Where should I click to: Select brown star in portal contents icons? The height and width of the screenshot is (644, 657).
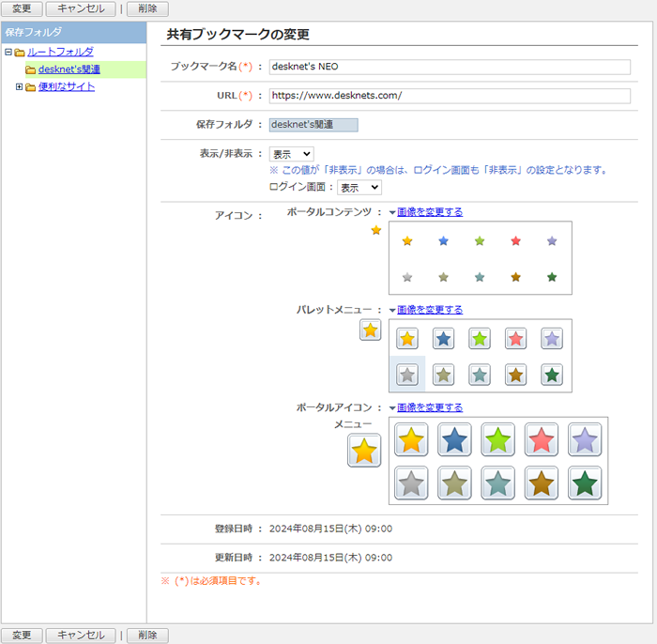[x=516, y=277]
